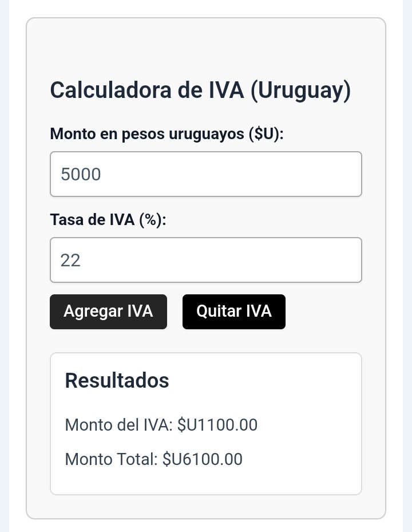The width and height of the screenshot is (412, 532).
Task: Click the $U6100.00 total amount
Action: point(203,459)
